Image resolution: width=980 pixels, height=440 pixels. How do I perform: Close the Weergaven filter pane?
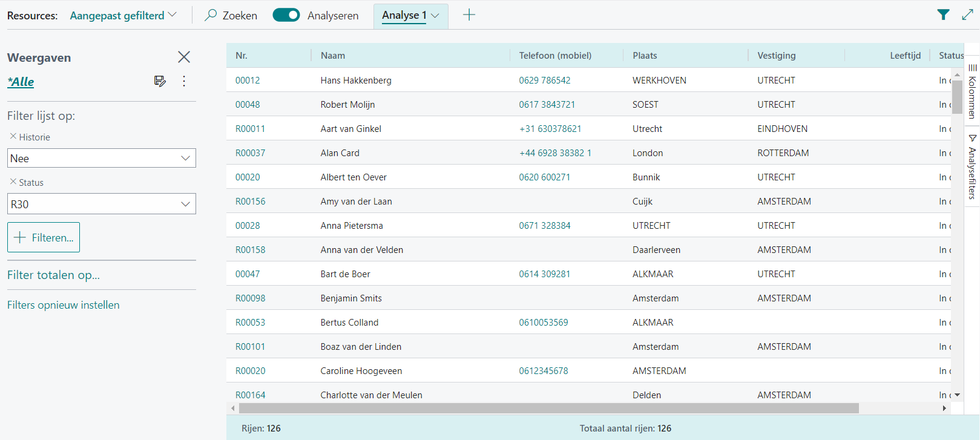click(184, 57)
